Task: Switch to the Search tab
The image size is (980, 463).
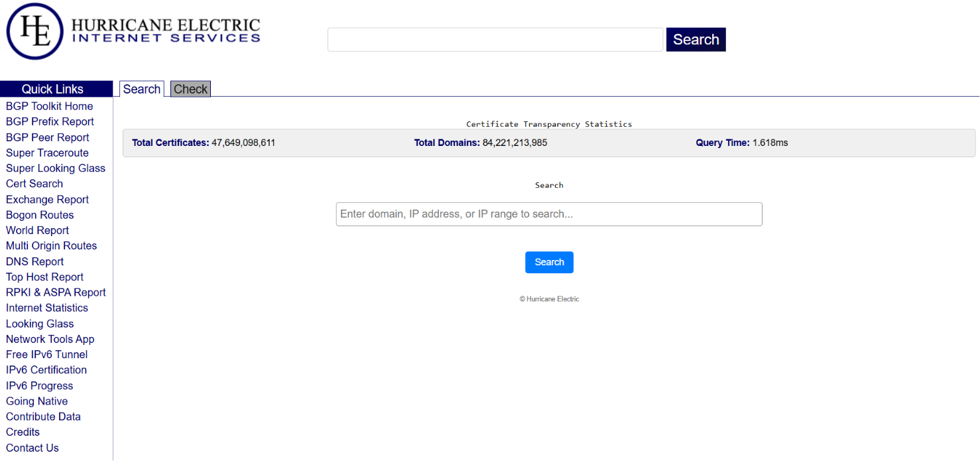Action: coord(142,89)
